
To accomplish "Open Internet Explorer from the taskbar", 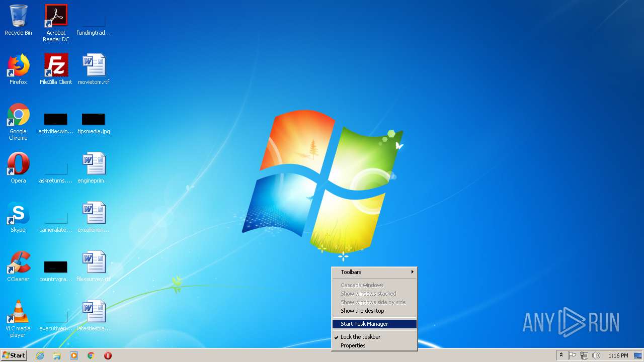I will (x=40, y=355).
